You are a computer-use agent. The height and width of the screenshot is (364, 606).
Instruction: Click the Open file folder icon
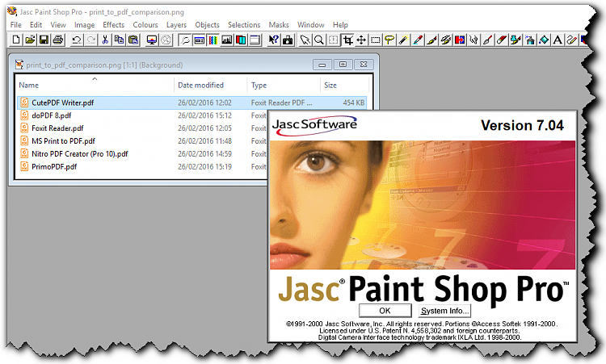click(x=30, y=40)
